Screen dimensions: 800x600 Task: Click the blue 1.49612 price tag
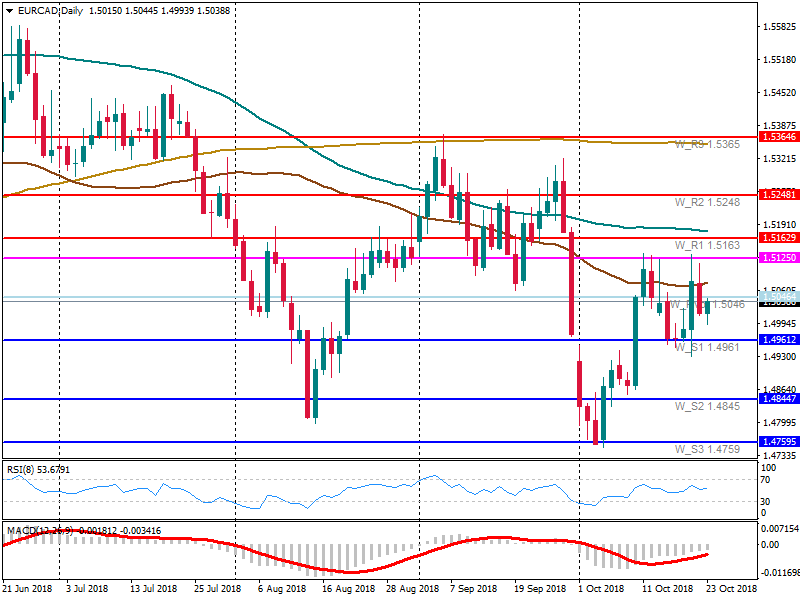[x=778, y=340]
